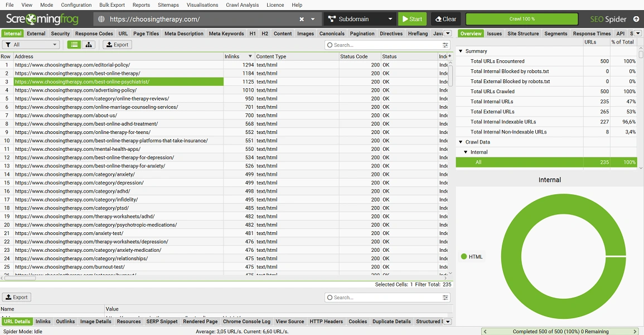The image size is (644, 335).
Task: Click the right arrow in the crawl status bar
Action: (636, 331)
